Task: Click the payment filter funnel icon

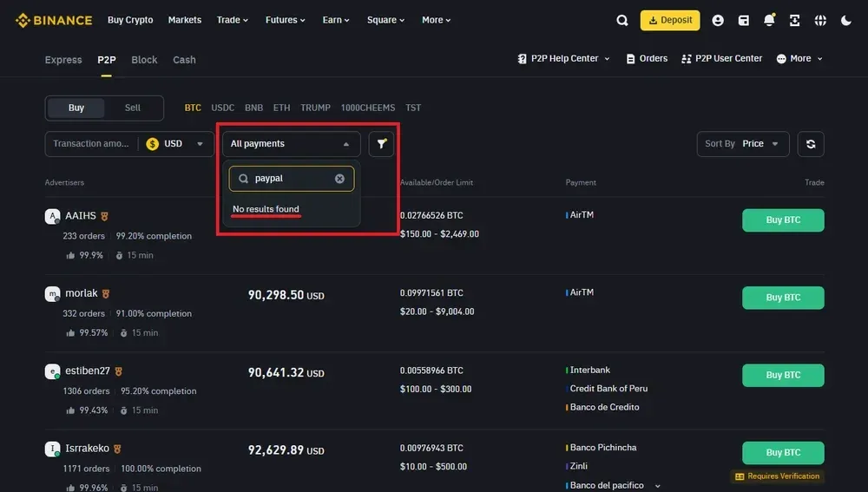Action: point(381,144)
